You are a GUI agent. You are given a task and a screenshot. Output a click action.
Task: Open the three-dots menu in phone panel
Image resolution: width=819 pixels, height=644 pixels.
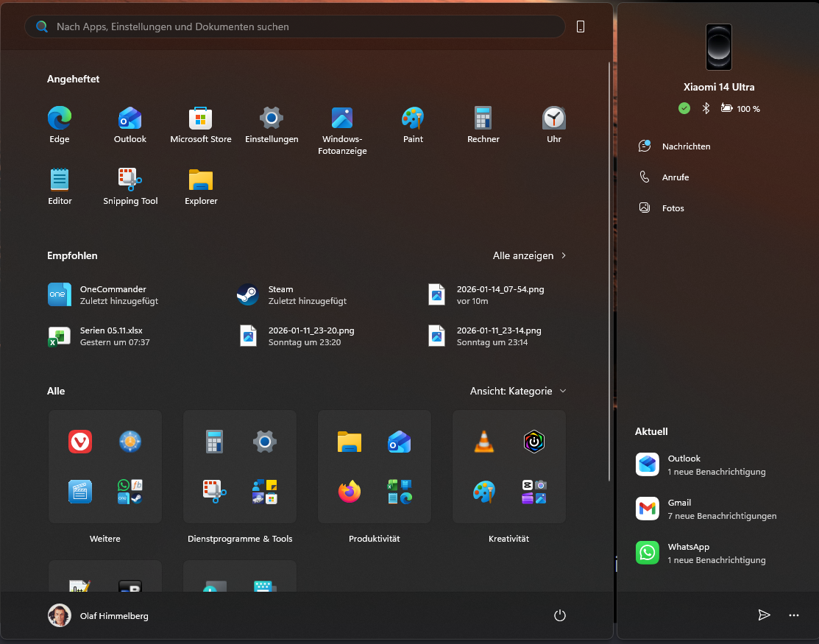[793, 615]
